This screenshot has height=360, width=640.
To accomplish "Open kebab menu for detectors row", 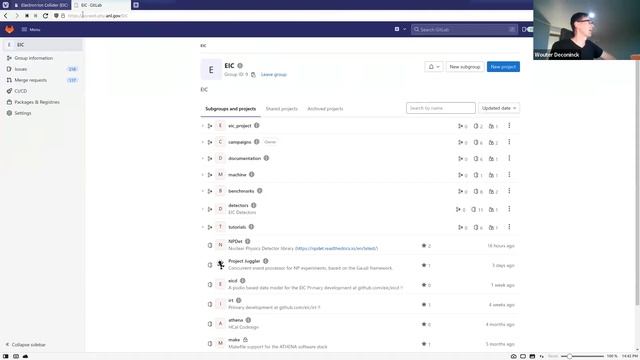I will (509, 209).
